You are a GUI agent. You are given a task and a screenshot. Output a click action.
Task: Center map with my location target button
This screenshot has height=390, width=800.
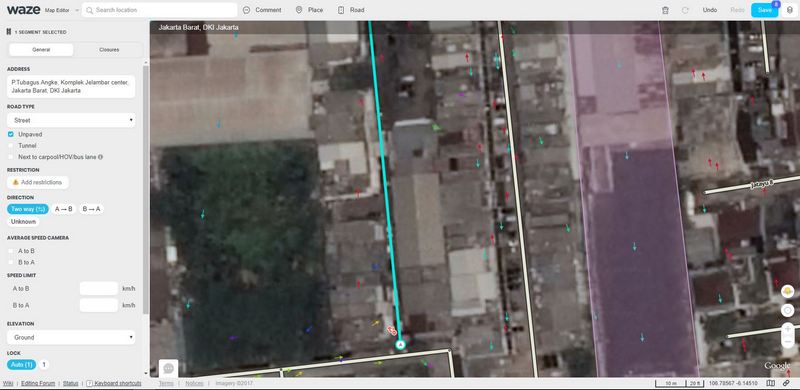tap(788, 310)
